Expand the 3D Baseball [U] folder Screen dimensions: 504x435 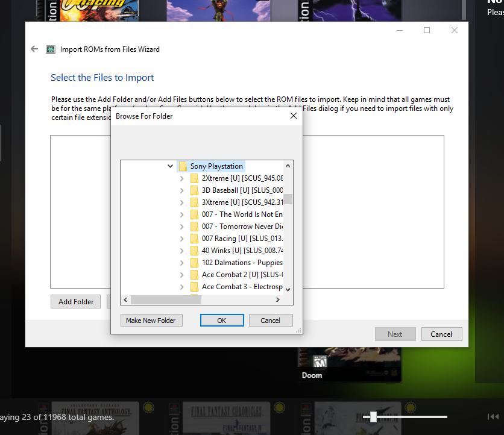point(181,190)
